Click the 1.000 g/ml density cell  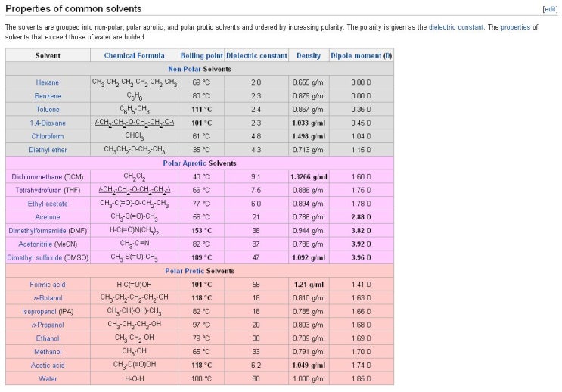[309, 378]
